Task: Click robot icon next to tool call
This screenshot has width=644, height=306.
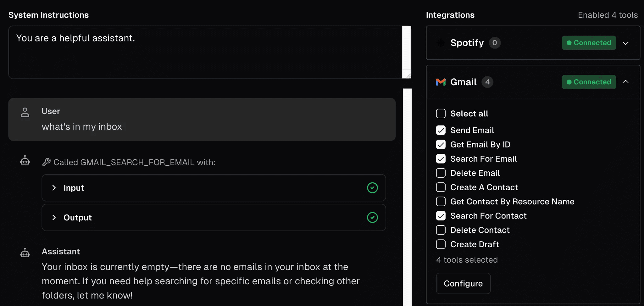Action: (25, 160)
